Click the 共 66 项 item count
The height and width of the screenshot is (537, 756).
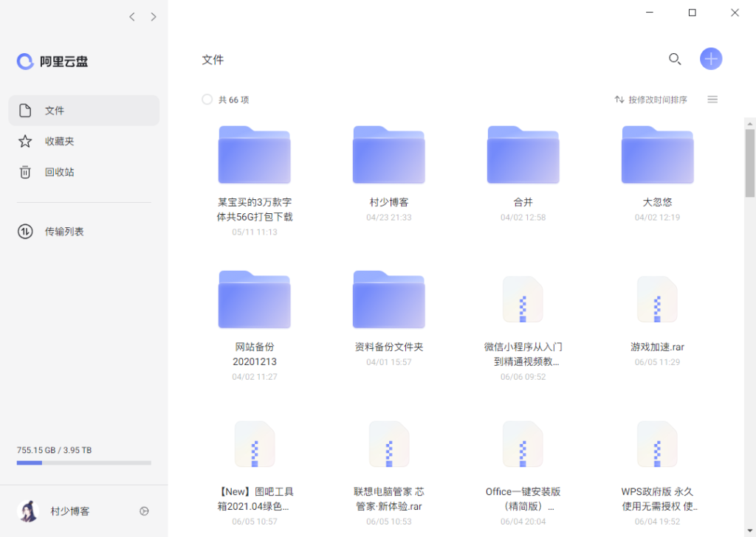234,100
